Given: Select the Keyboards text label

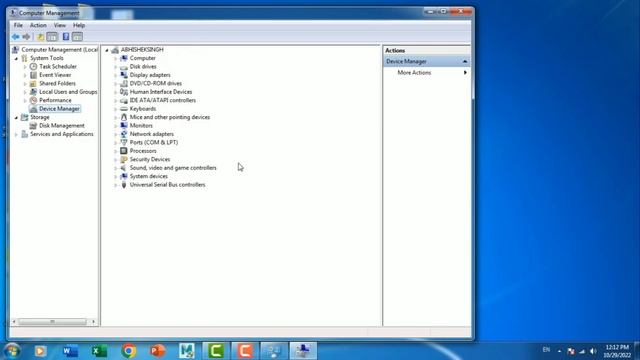Looking at the screenshot, I should click(143, 109).
